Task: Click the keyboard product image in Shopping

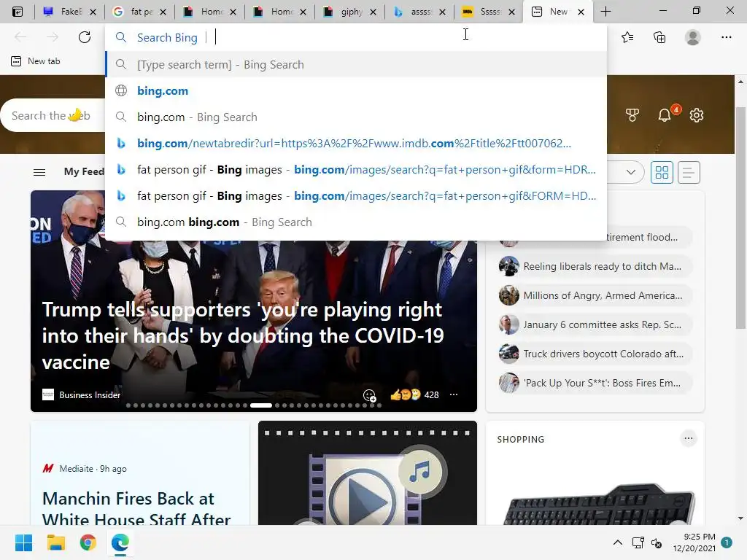Action: coord(599,503)
